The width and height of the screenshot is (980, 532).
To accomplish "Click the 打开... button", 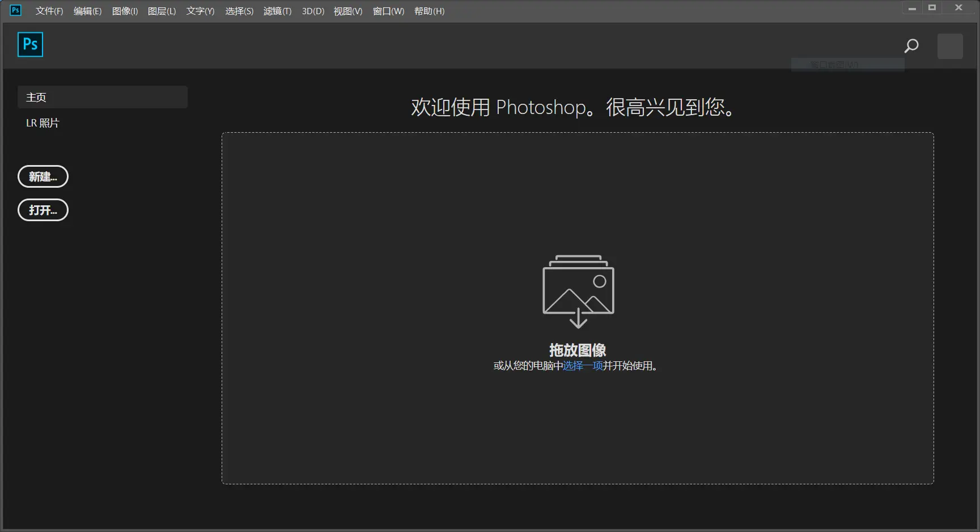I will 43,210.
